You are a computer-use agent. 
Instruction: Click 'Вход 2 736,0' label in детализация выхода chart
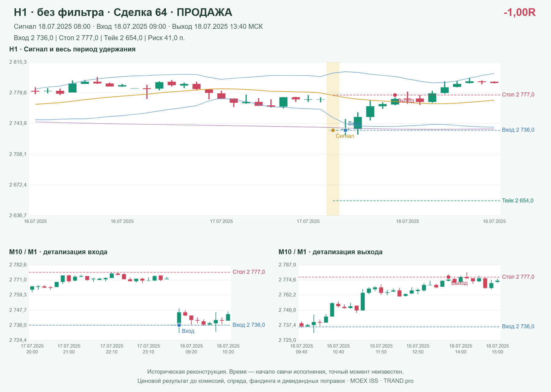tap(518, 326)
